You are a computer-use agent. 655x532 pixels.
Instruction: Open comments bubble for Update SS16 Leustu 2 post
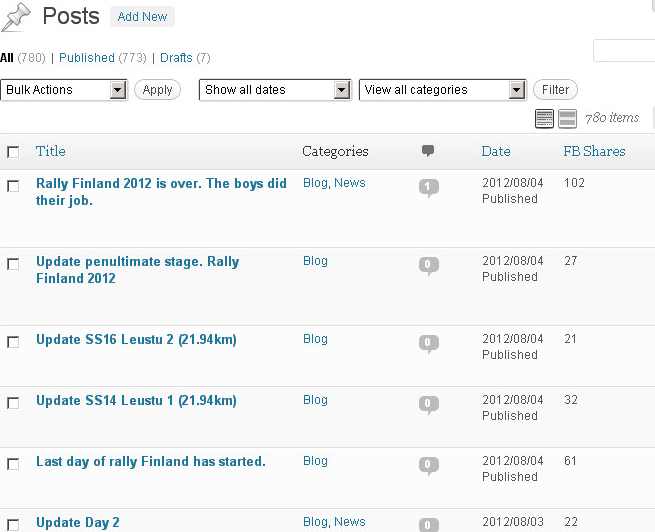pos(429,344)
